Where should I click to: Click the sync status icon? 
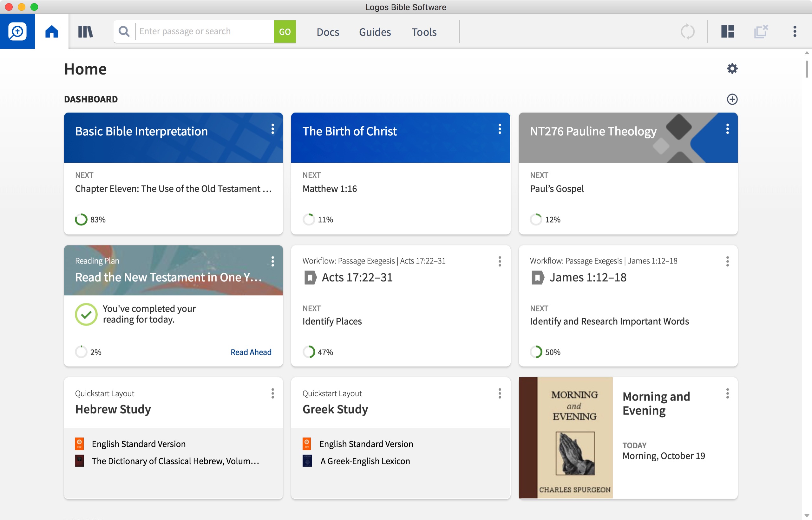click(x=687, y=31)
